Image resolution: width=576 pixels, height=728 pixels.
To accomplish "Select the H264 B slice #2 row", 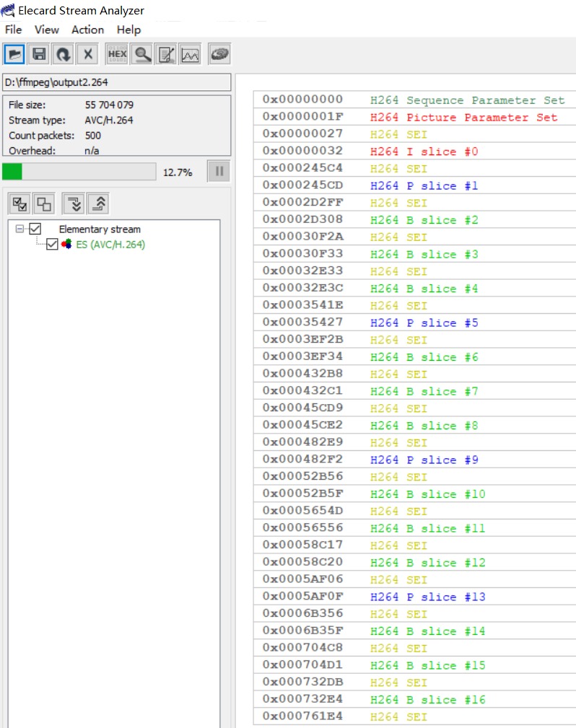I will click(x=414, y=220).
